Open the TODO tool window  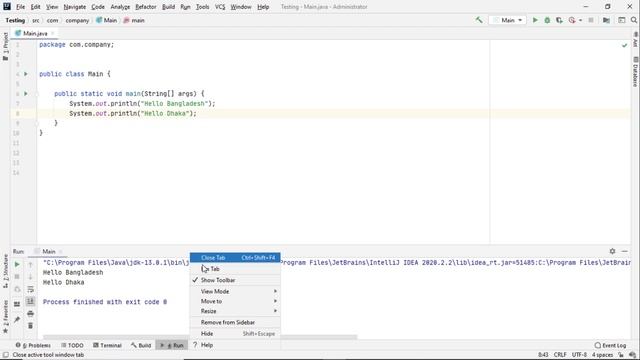(x=72, y=345)
